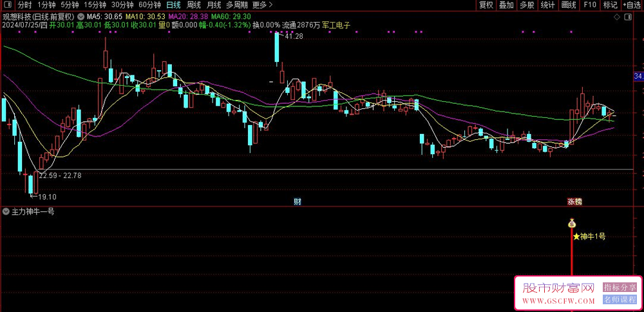Open dropdown next to 观想科技 title

pos(80,17)
